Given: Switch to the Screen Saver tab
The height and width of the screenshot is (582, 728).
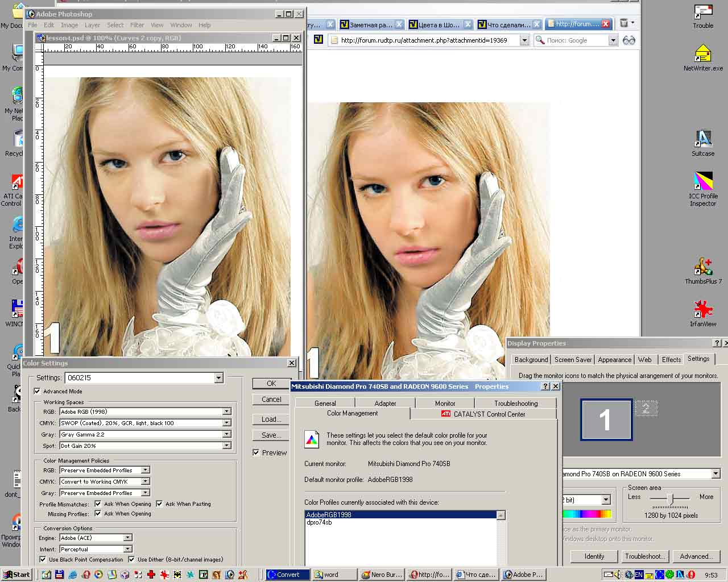Looking at the screenshot, I should click(x=573, y=360).
